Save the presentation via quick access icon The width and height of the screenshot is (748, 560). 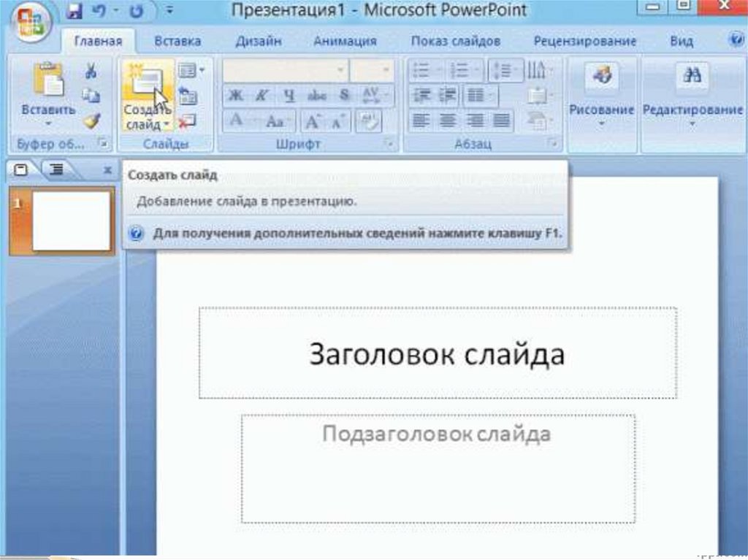pyautogui.click(x=74, y=11)
